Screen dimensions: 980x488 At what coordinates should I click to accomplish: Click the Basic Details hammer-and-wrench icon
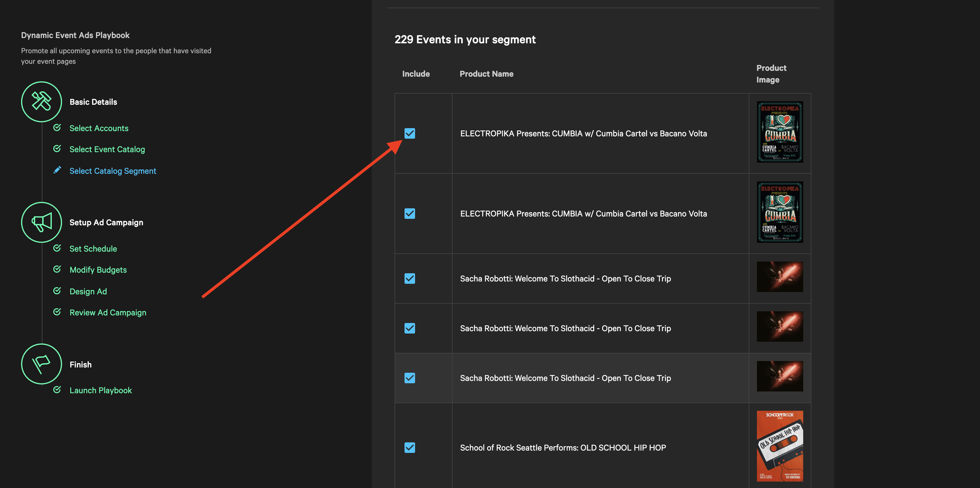[42, 102]
